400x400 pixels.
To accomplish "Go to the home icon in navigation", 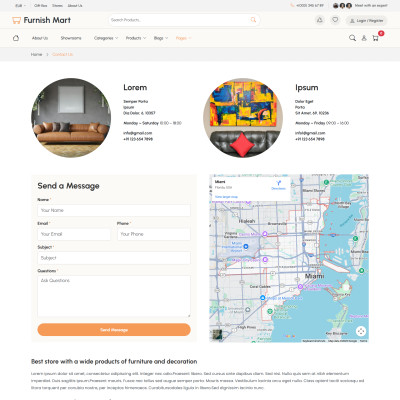I will 16,38.
